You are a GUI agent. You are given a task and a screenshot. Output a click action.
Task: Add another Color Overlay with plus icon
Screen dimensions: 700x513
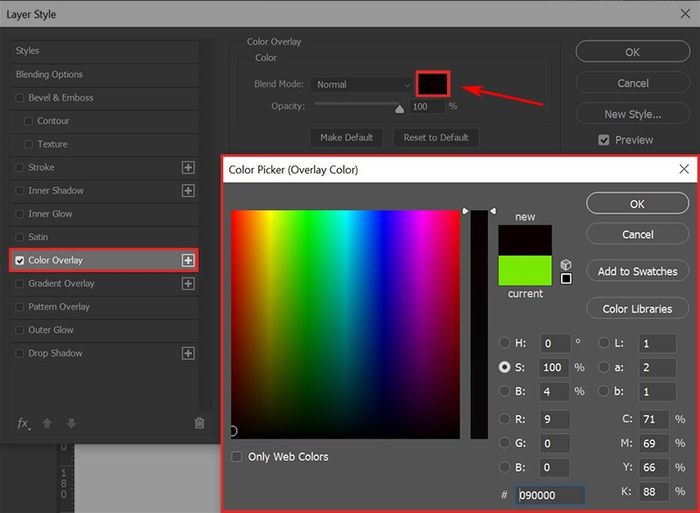click(x=188, y=260)
